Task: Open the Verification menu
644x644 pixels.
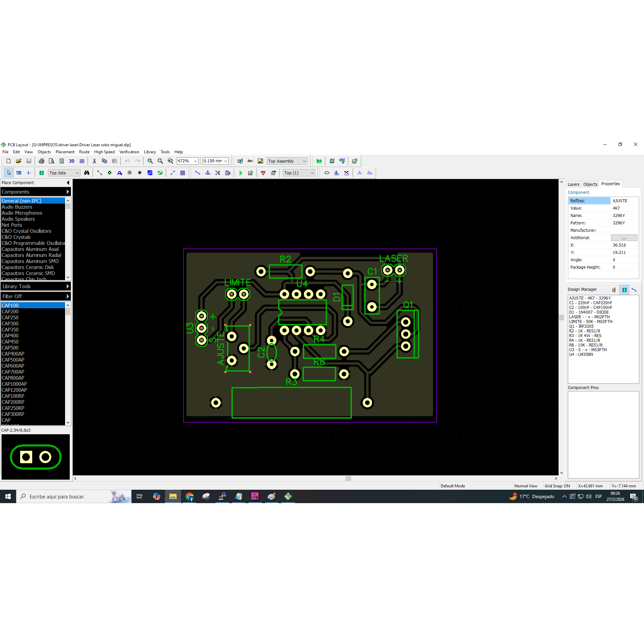Action: click(x=129, y=152)
